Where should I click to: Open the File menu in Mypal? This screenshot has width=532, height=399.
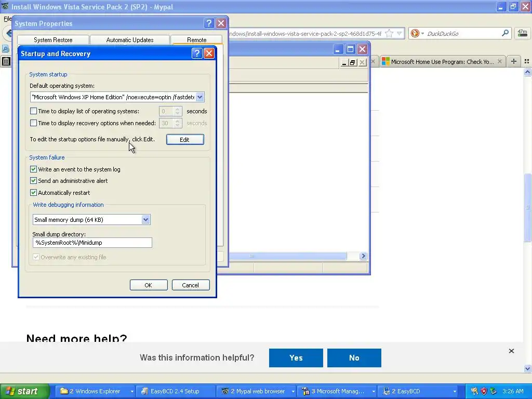[7, 18]
